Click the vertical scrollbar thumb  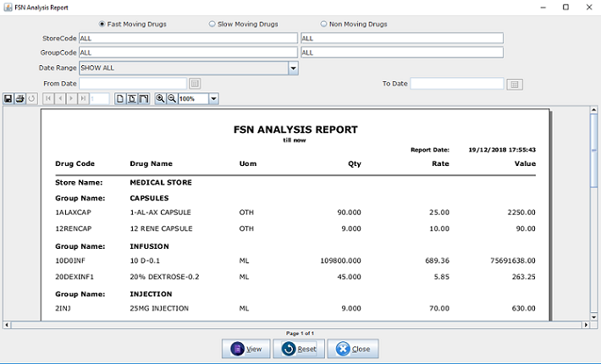(593, 150)
